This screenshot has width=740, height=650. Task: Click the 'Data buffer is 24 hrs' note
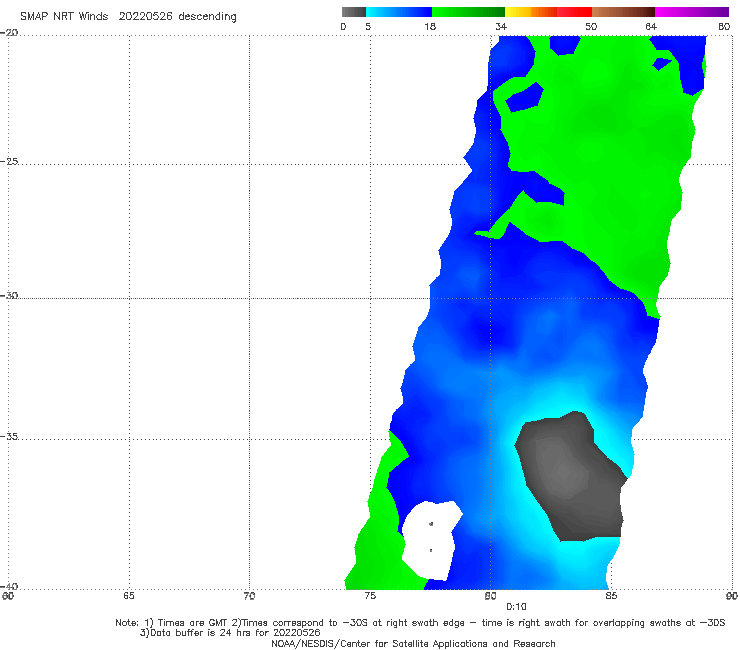click(230, 633)
